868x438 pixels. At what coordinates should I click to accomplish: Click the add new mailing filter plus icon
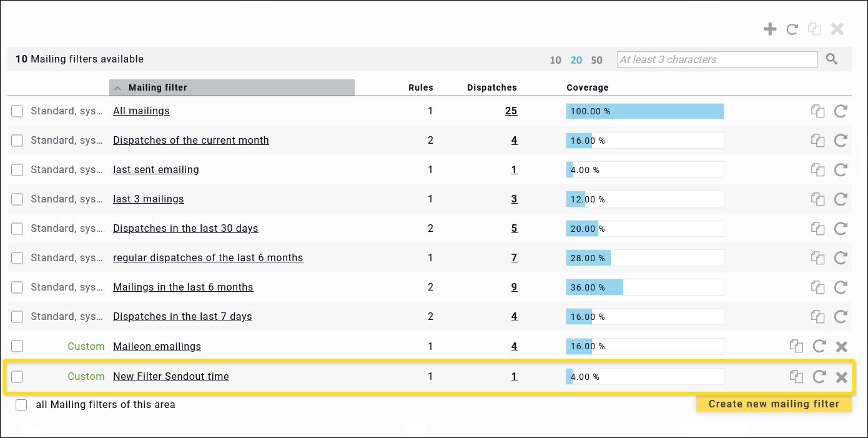coord(770,29)
